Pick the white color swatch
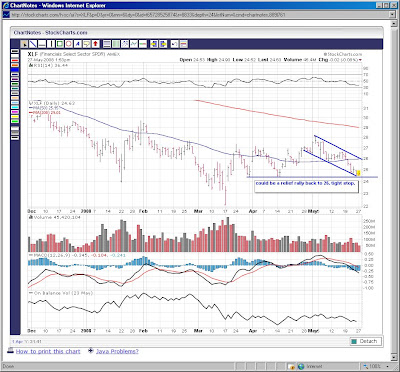 tap(15, 56)
